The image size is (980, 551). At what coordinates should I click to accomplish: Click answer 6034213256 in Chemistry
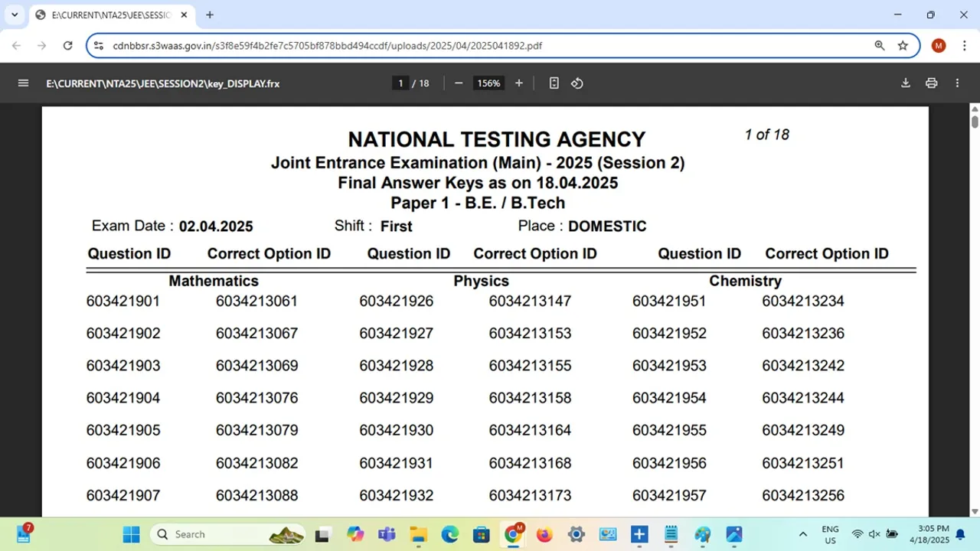tap(803, 496)
